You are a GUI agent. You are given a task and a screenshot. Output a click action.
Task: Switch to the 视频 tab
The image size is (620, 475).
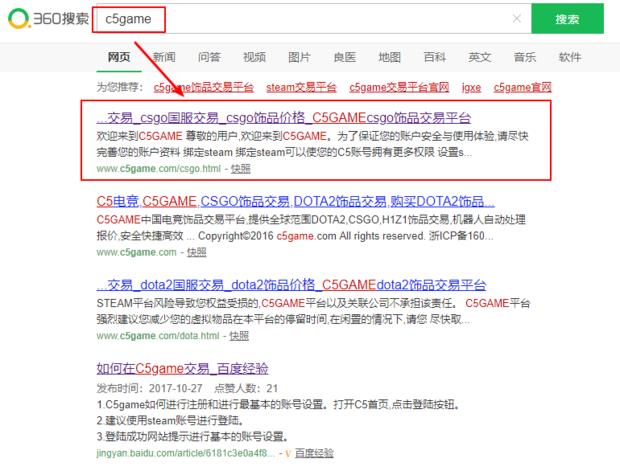pyautogui.click(x=254, y=57)
